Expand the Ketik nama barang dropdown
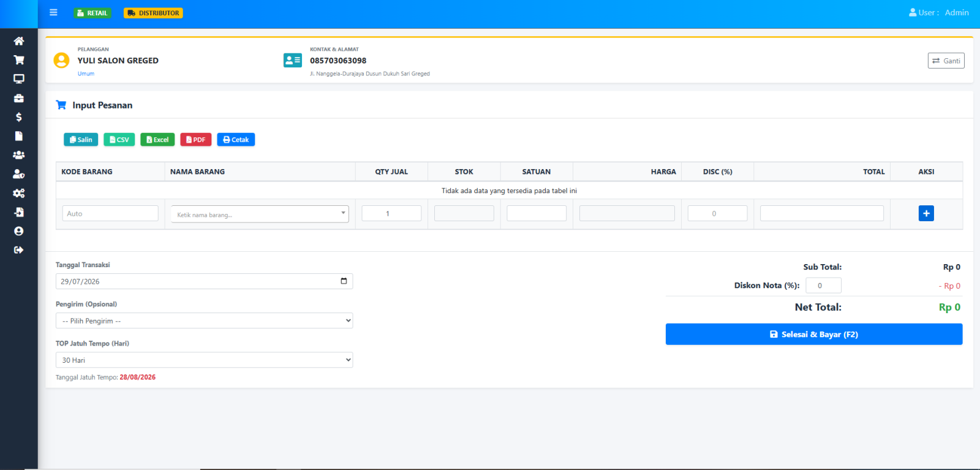This screenshot has width=980, height=470. pos(260,214)
